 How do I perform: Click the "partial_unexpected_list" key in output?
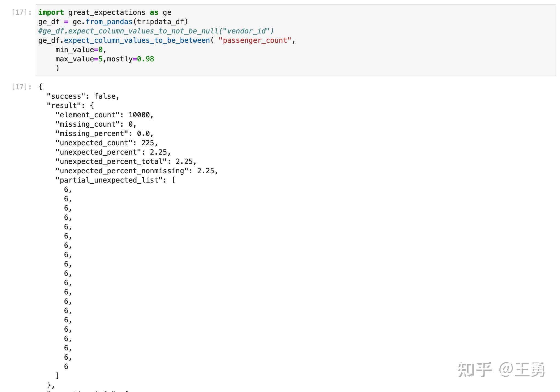click(x=111, y=180)
